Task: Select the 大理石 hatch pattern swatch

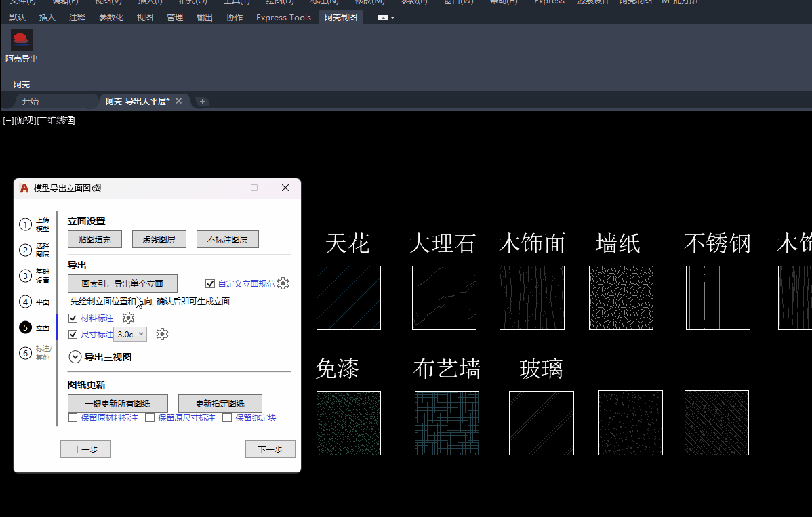Action: tap(444, 297)
